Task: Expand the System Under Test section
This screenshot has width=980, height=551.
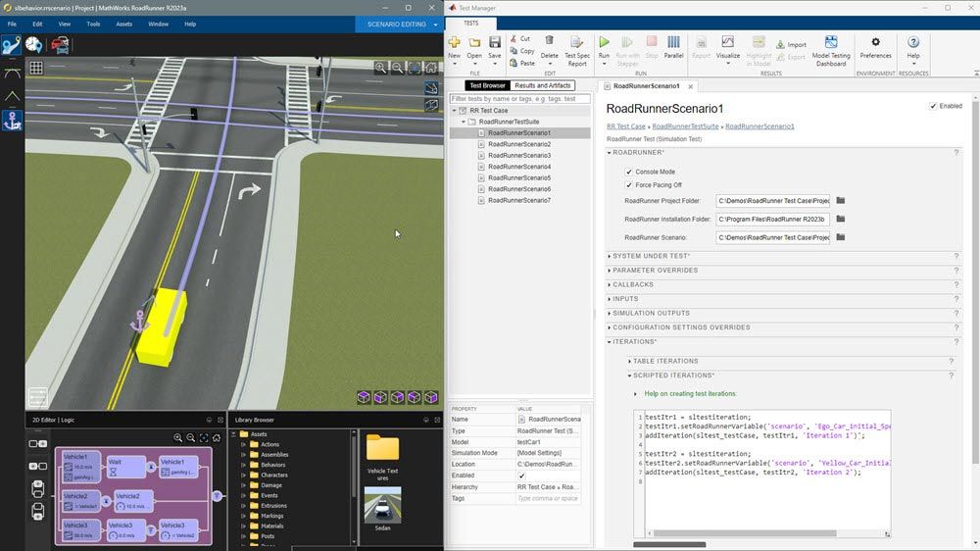Action: [651, 256]
